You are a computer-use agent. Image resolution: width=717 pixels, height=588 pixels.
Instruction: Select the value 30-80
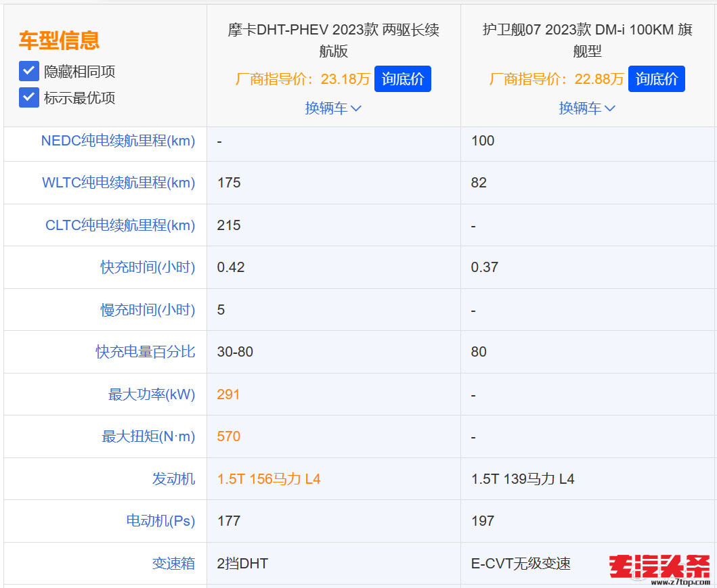[x=235, y=352]
